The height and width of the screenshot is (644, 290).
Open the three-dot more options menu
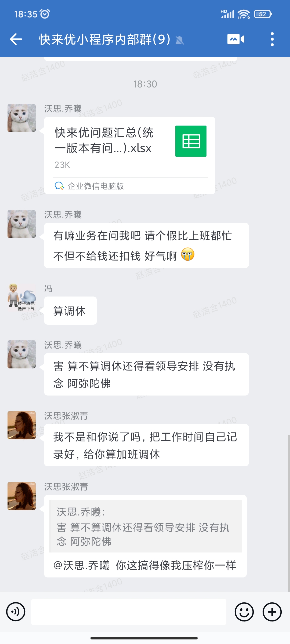click(272, 39)
